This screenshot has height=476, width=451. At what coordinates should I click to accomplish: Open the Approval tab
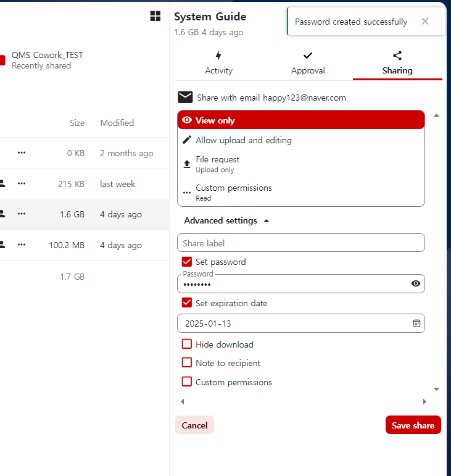308,64
